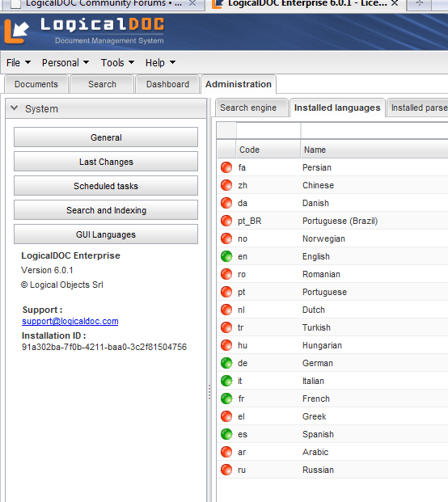Switch to the Search tab

click(102, 84)
